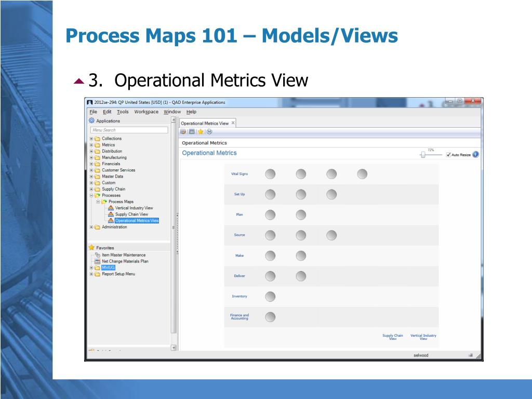Viewport: 532px width, 399px height.
Task: Click the edit notepad icon in the toolbar
Action: tap(183, 131)
